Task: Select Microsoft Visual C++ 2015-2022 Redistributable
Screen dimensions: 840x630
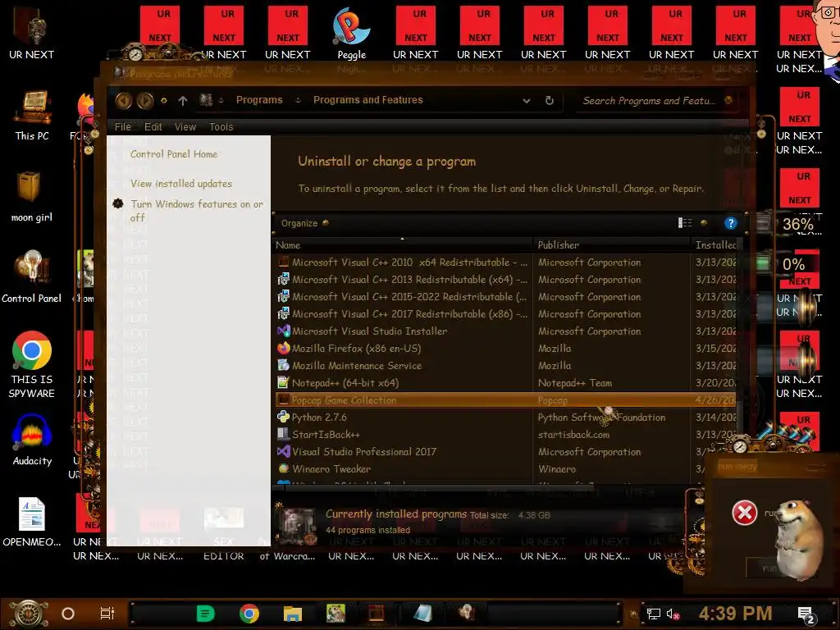Action: coord(504,296)
